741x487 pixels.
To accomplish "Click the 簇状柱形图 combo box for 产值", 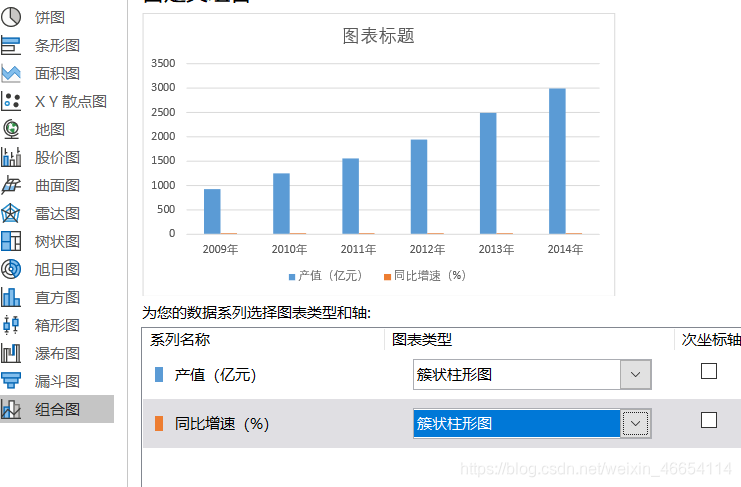I will click(x=532, y=375).
